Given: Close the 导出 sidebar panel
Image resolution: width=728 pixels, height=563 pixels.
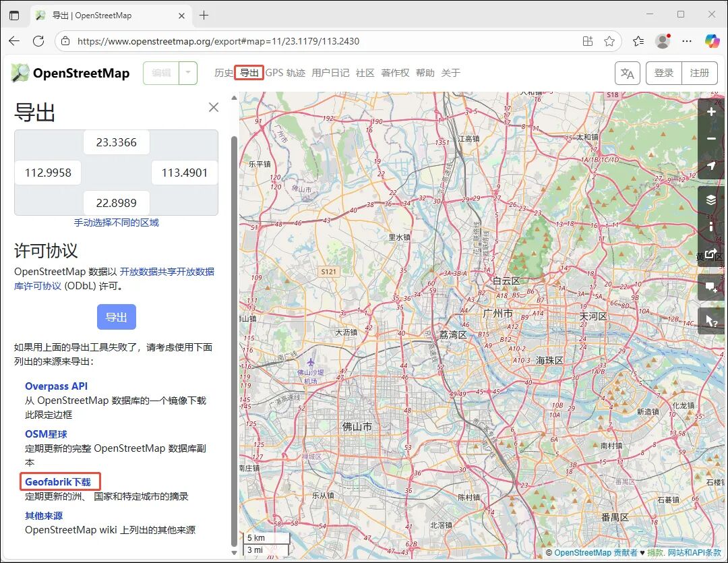Looking at the screenshot, I should (x=214, y=107).
